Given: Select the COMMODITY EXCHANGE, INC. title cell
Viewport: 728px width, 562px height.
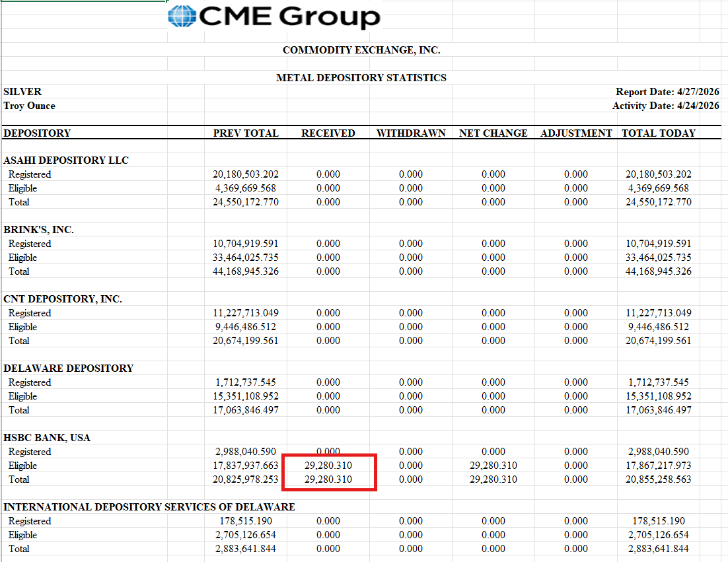Looking at the screenshot, I should 361,50.
